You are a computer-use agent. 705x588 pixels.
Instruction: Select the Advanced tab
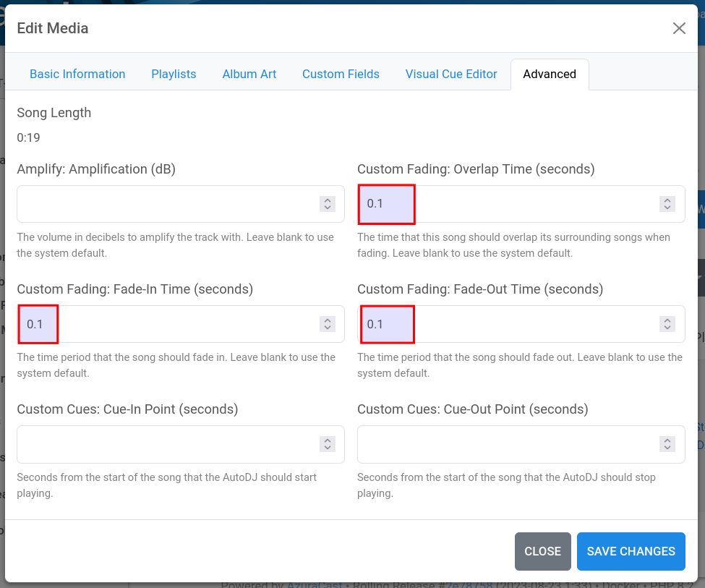pyautogui.click(x=550, y=74)
